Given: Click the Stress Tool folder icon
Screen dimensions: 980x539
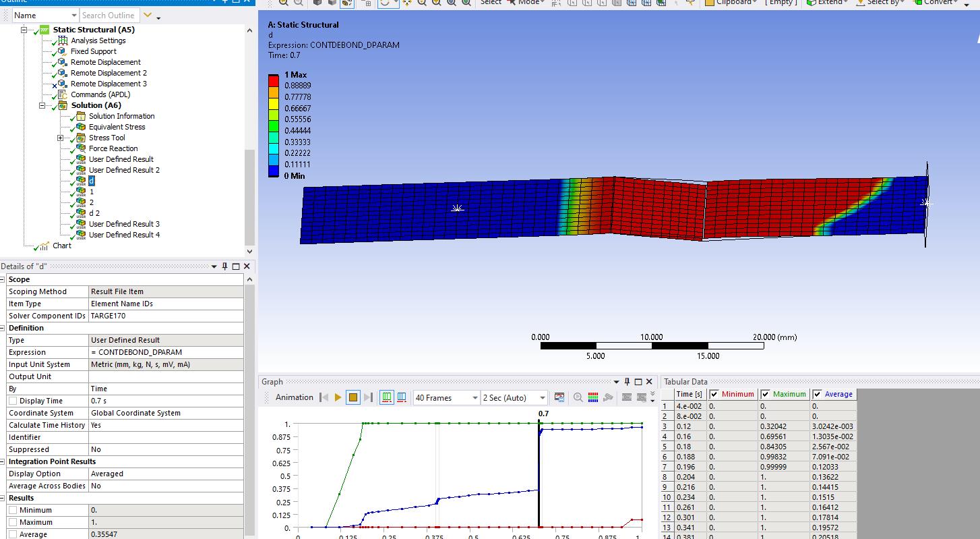Looking at the screenshot, I should 81,138.
